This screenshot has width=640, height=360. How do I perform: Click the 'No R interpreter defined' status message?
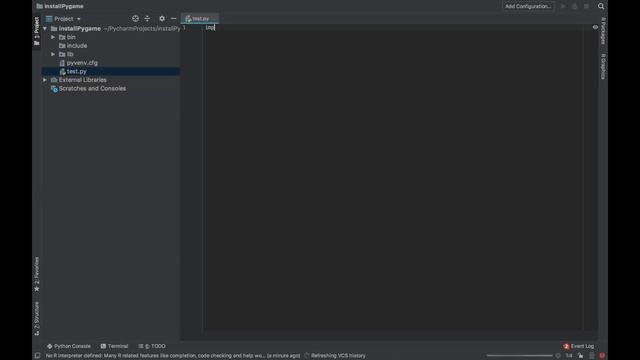(x=173, y=356)
